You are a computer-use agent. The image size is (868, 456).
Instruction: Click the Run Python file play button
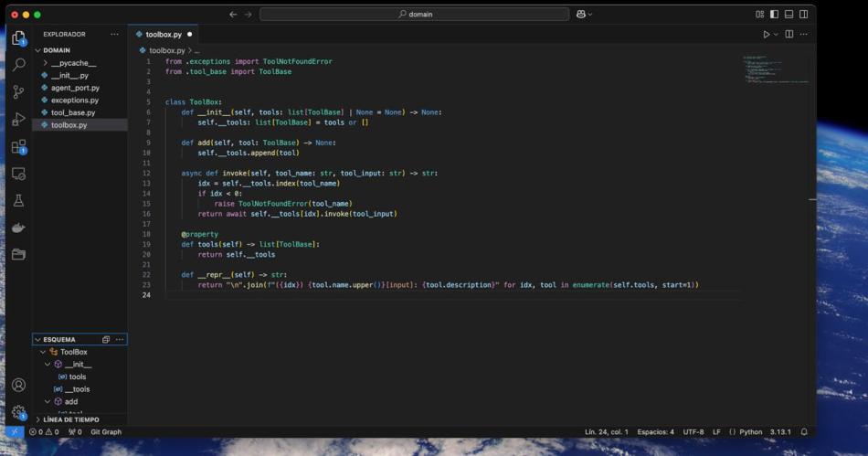[766, 35]
